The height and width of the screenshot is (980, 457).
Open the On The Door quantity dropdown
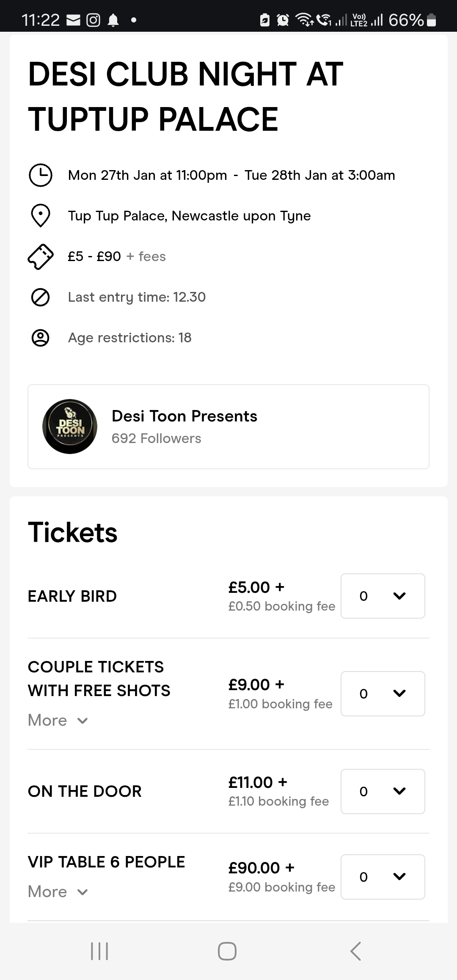tap(383, 791)
